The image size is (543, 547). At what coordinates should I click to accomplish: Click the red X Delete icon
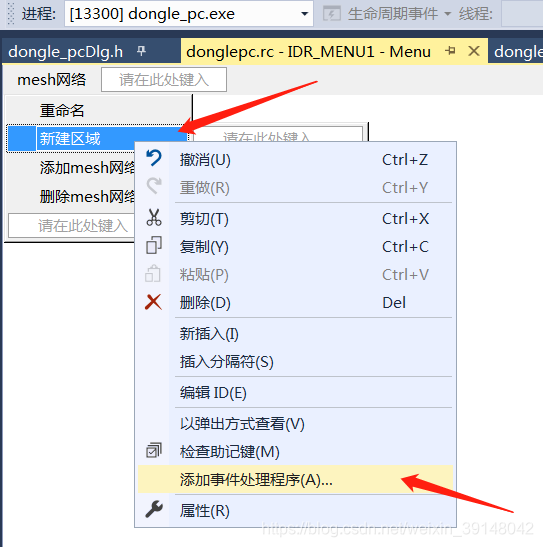tap(153, 302)
